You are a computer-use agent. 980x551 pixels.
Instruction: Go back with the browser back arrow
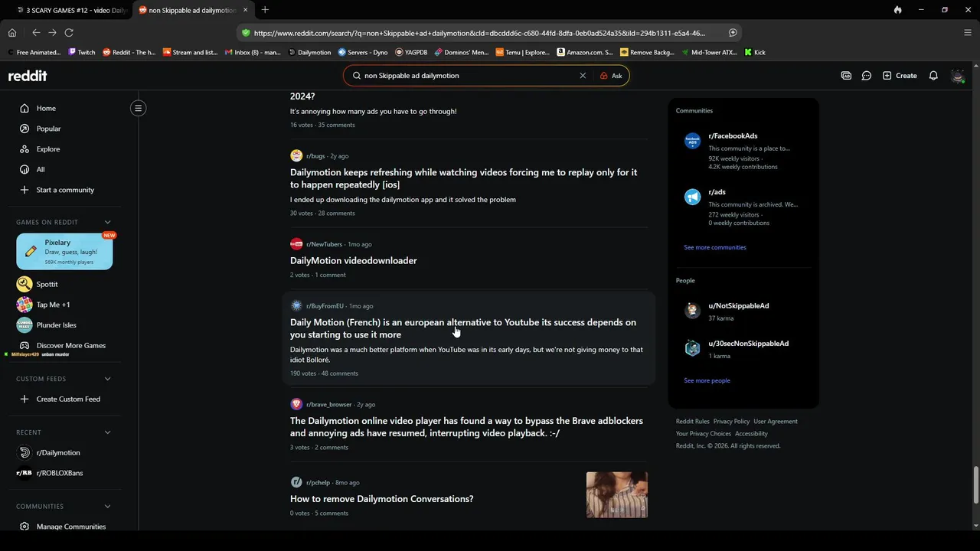(36, 33)
